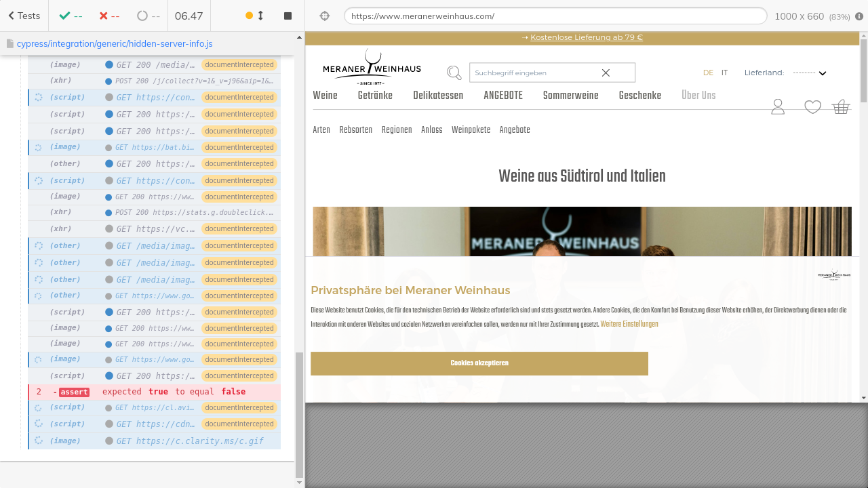Switch site language to IT
This screenshot has width=868, height=488.
point(724,73)
